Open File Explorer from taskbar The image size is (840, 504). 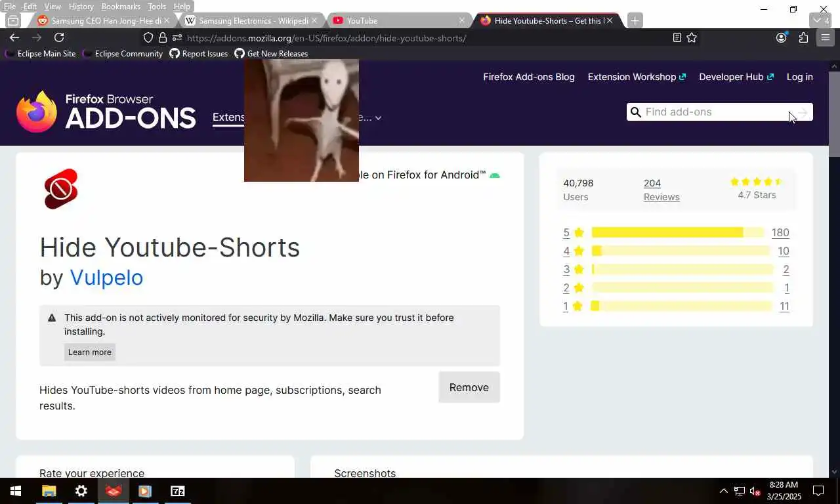(49, 491)
